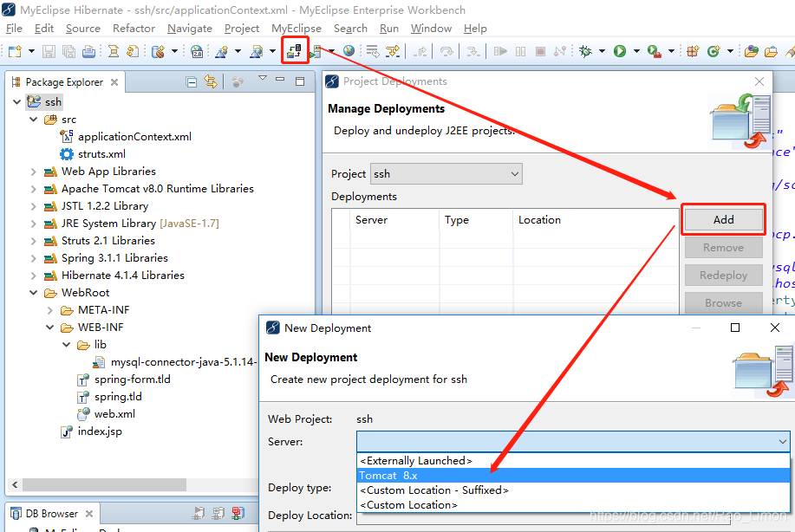Toggle Link with Editor in Package Explorer
This screenshot has width=795, height=532.
coord(211,81)
